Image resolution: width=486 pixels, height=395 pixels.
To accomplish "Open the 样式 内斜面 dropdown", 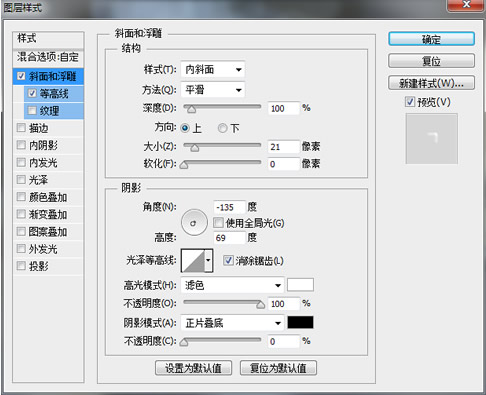I will 213,70.
